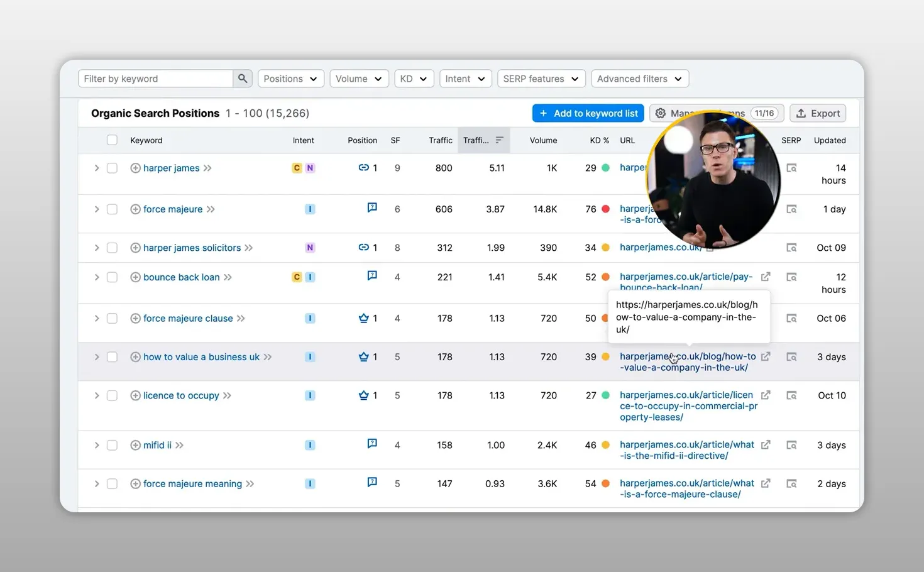
Task: Check the 'force majeure clause' row checkbox
Action: pos(112,319)
